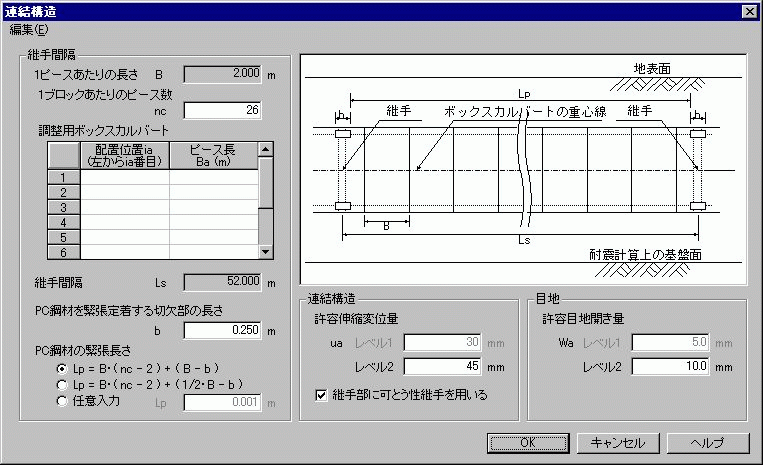This screenshot has width=763, height=465.
Task: Select row header 3 in table
Action: coord(64,207)
